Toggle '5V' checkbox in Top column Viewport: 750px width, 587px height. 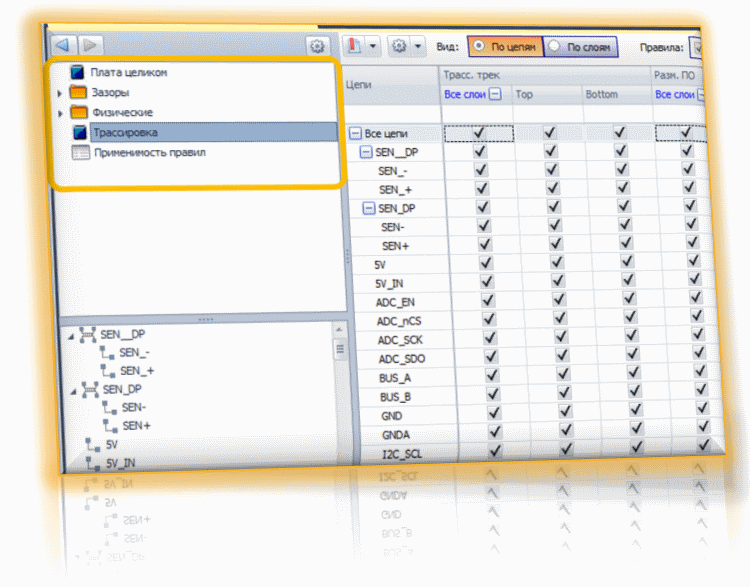click(x=557, y=263)
